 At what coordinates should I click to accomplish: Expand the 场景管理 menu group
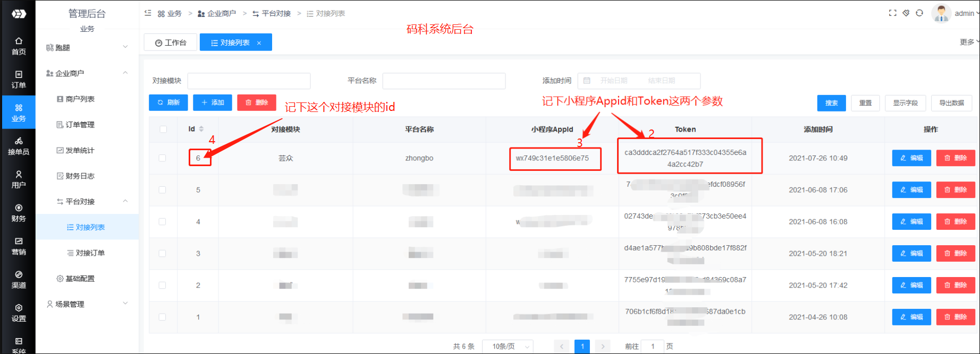(87, 304)
